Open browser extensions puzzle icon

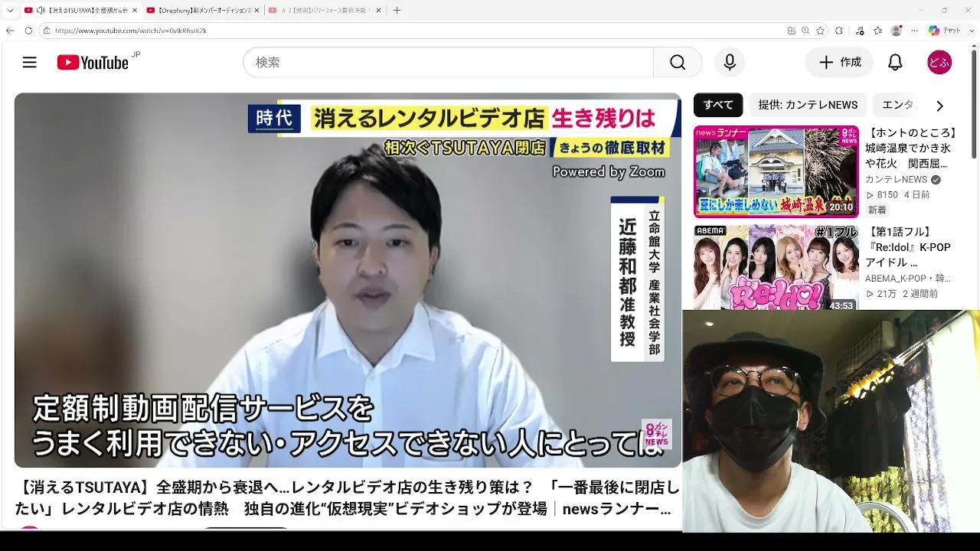click(839, 31)
